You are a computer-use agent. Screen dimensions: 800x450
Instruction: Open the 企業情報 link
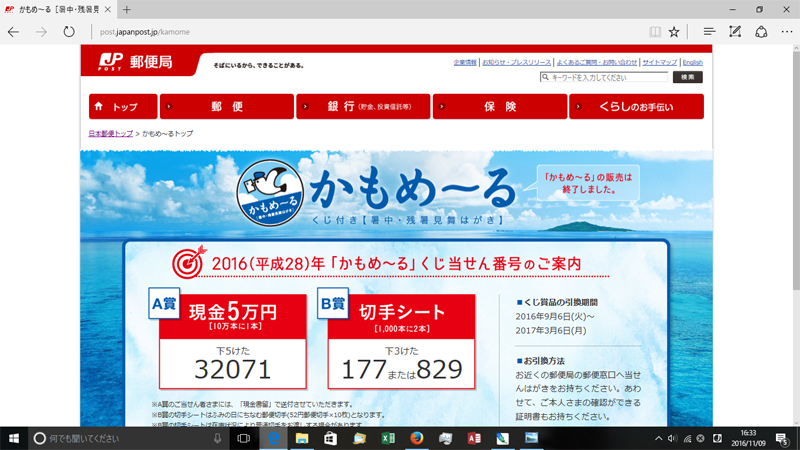(x=465, y=62)
